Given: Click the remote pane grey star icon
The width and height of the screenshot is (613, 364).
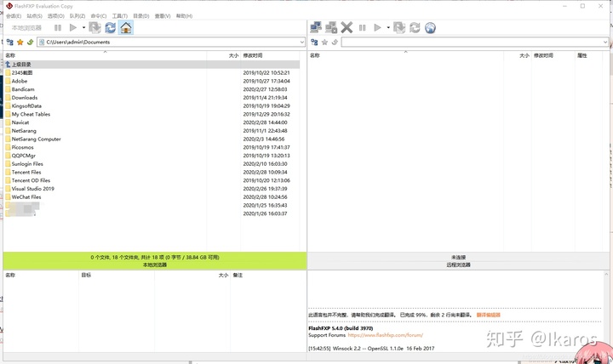Looking at the screenshot, I should coord(324,43).
